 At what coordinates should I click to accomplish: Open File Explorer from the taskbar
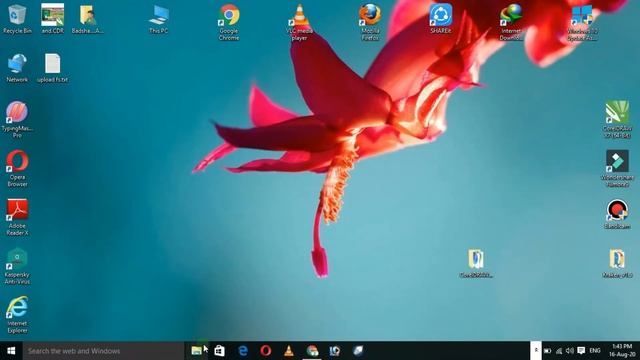tap(196, 351)
